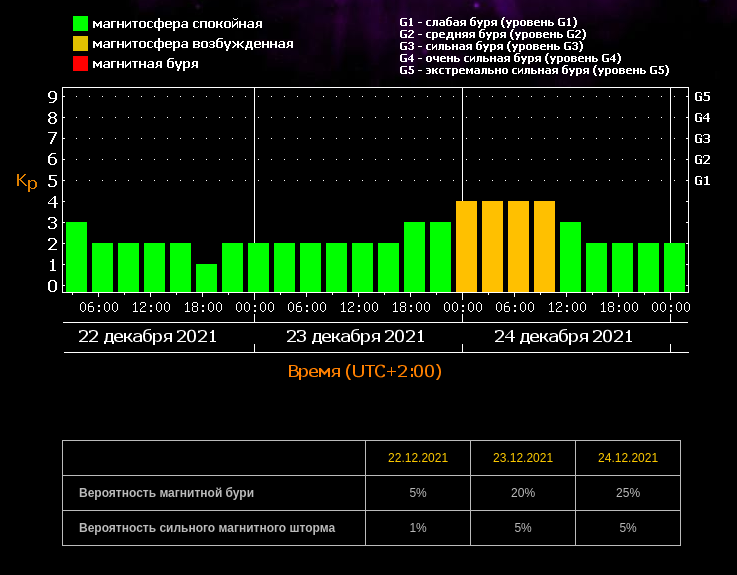The width and height of the screenshot is (737, 575).
Task: Click '00:00' label starting 23 декабря
Action: 255,307
